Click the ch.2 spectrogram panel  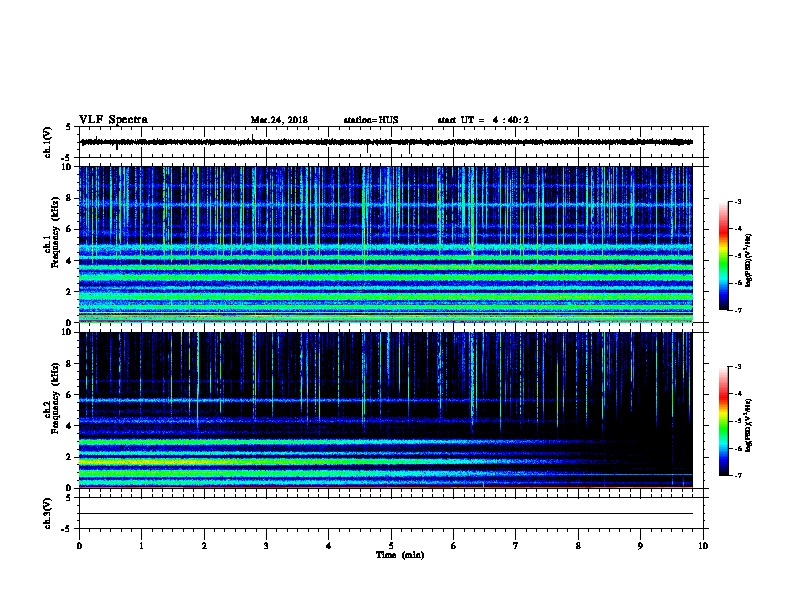(385, 410)
